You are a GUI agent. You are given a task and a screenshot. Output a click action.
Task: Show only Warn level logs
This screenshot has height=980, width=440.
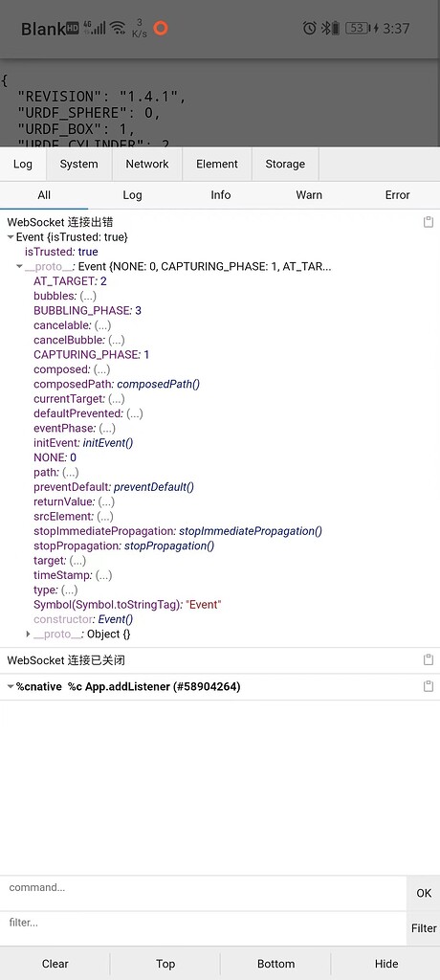click(309, 195)
